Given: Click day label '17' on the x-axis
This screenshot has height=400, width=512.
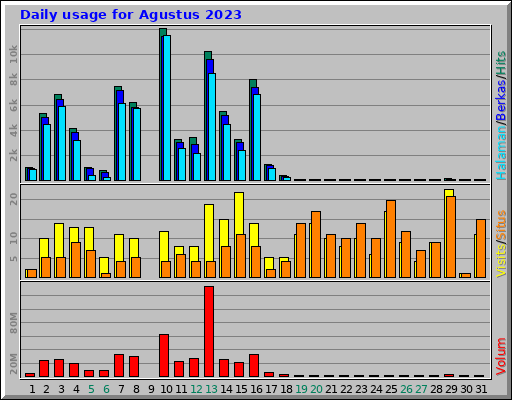Looking at the screenshot, I should (271, 389).
